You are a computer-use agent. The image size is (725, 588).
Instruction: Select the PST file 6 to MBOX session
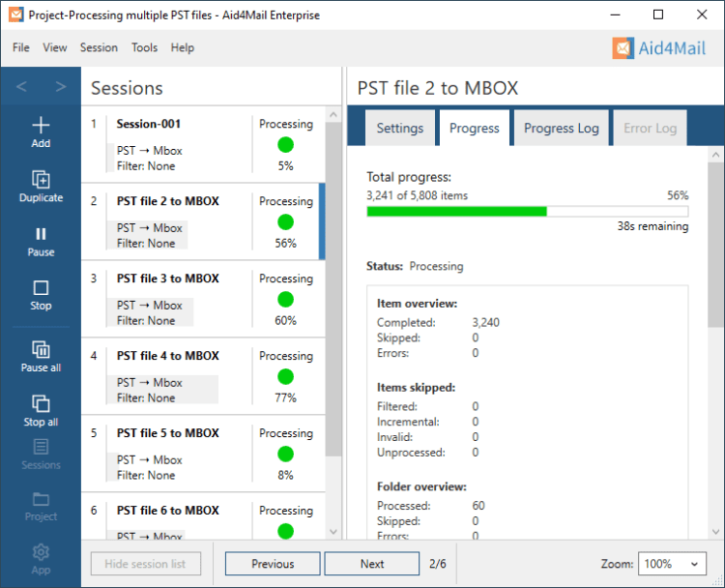click(x=203, y=516)
